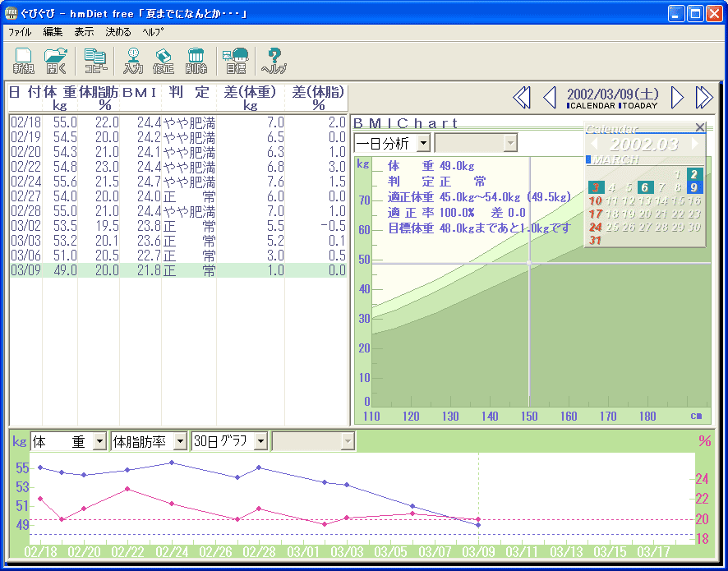Click the 修正 (Edit) eraser icon
The width and height of the screenshot is (728, 571).
tap(164, 60)
